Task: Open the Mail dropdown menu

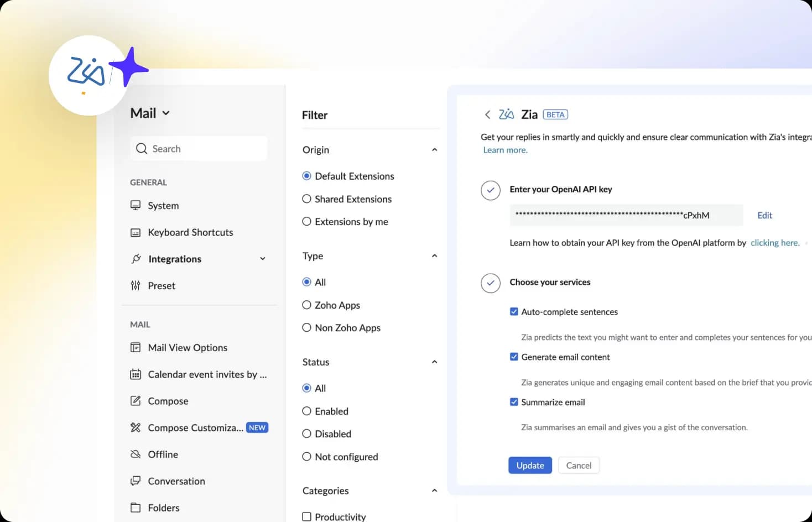Action: click(x=150, y=113)
